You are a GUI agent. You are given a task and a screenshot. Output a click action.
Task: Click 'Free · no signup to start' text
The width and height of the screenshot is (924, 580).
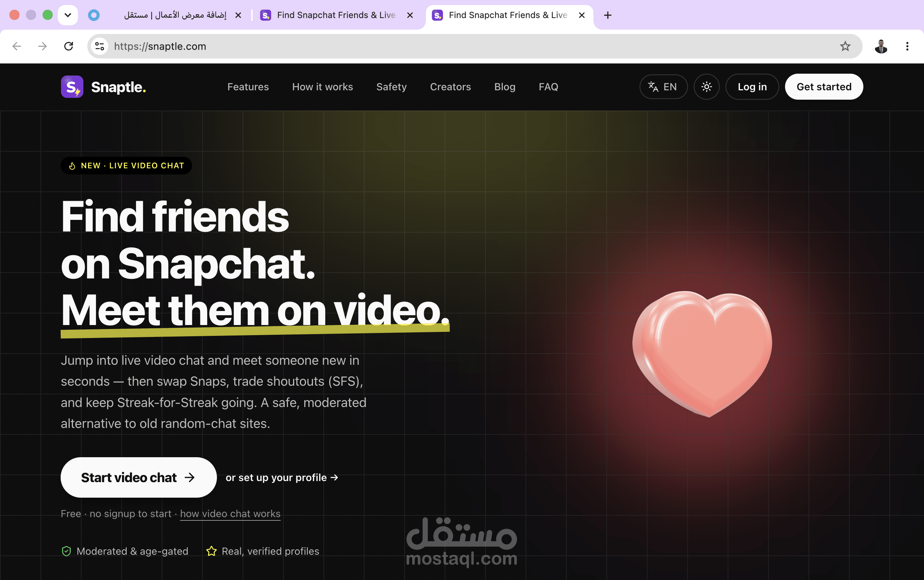116,514
